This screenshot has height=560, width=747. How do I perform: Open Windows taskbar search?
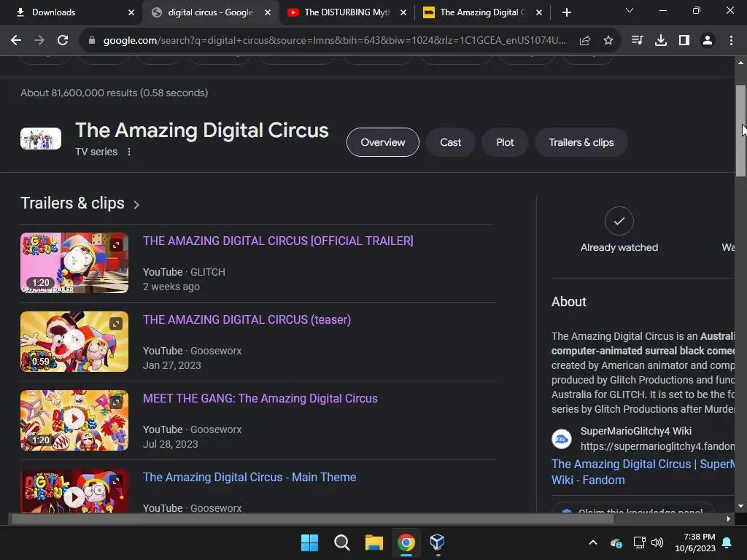point(341,542)
